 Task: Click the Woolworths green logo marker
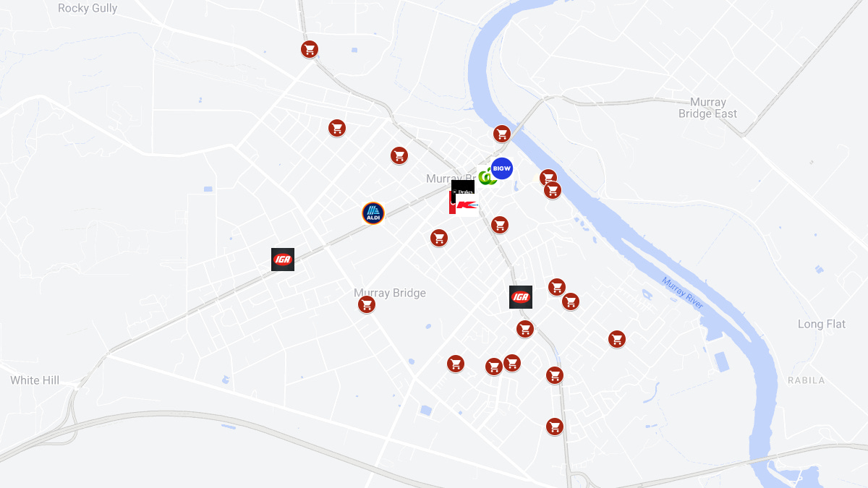tap(487, 176)
